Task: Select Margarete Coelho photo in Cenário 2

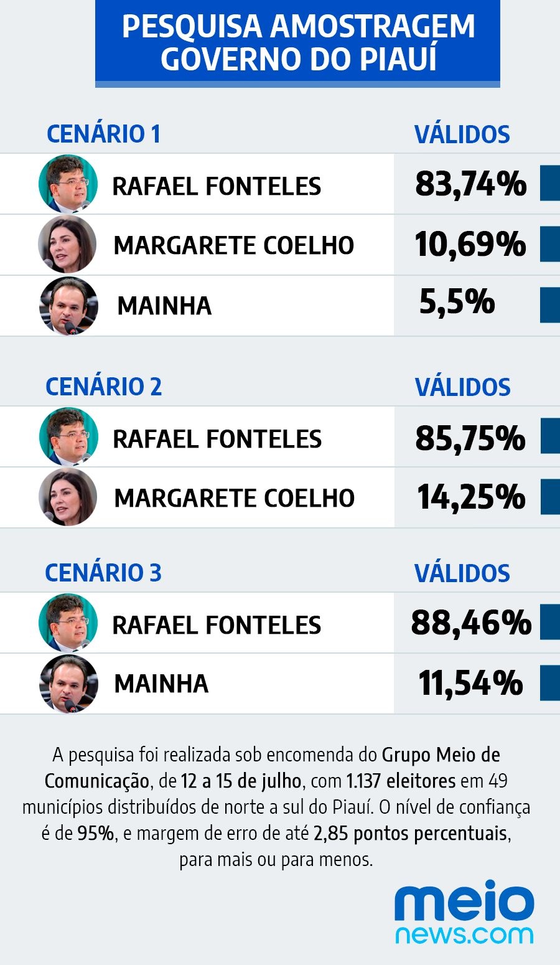Action: pyautogui.click(x=68, y=497)
